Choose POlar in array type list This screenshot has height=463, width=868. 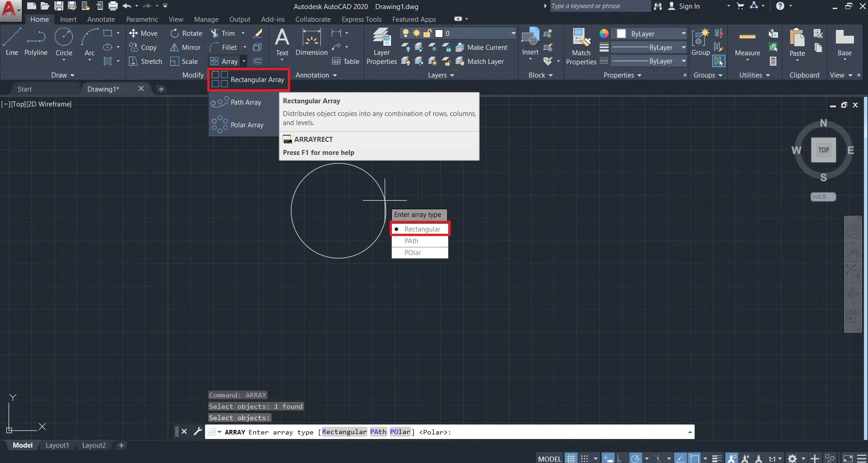[413, 253]
